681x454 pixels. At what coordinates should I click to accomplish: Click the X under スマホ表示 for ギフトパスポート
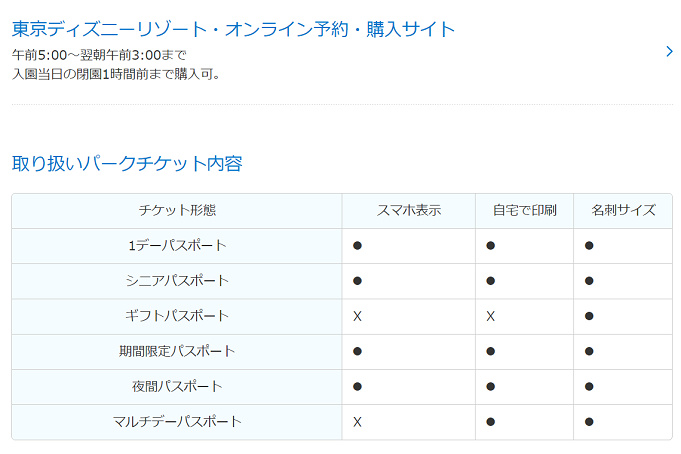[357, 316]
